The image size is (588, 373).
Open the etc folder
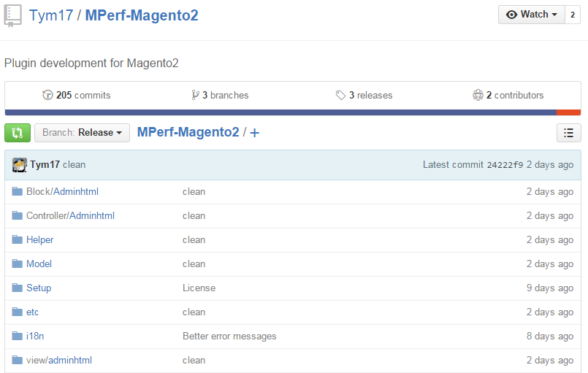click(32, 312)
